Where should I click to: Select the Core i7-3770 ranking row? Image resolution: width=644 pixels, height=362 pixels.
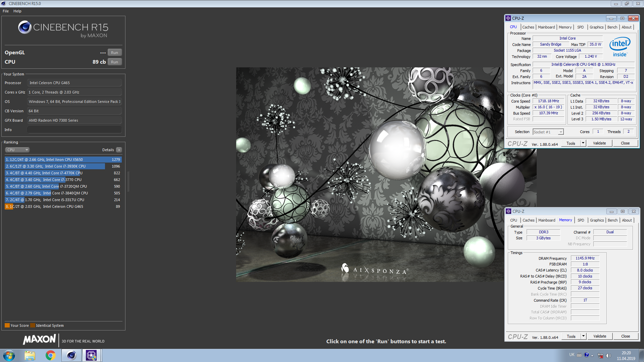tap(63, 180)
